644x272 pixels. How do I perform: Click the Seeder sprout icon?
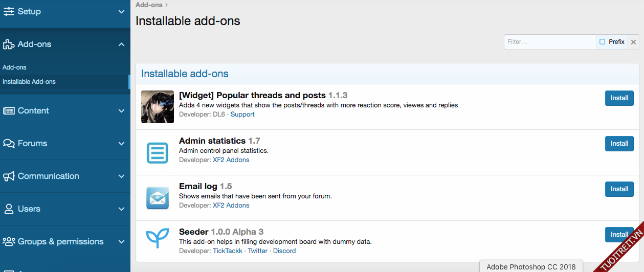coord(158,238)
